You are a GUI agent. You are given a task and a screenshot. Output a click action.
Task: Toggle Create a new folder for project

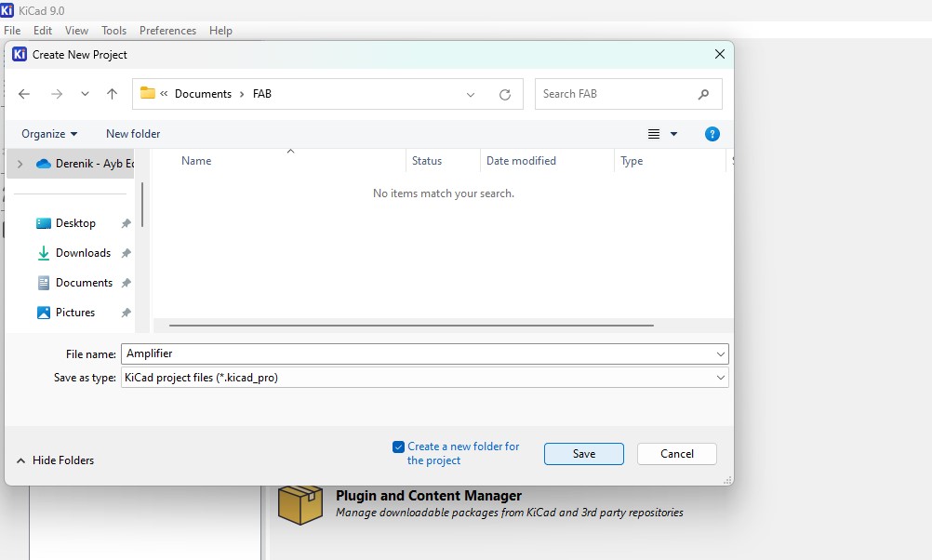coord(398,447)
